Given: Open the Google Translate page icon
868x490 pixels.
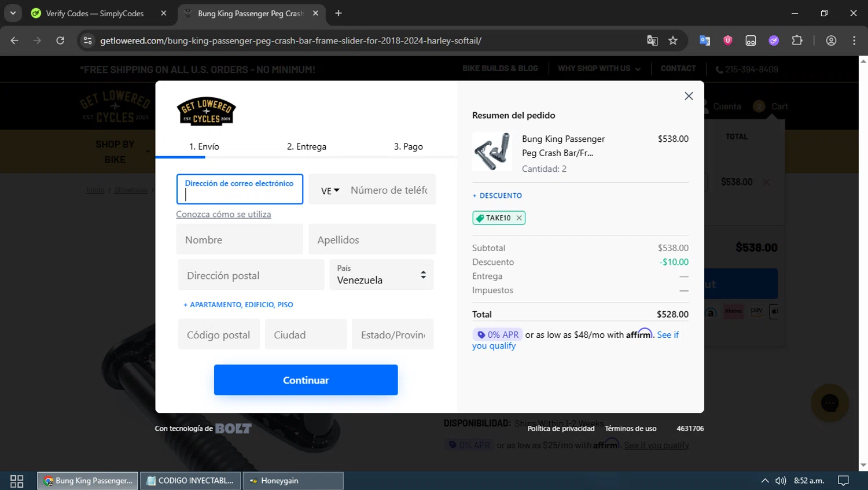Looking at the screenshot, I should coord(652,40).
